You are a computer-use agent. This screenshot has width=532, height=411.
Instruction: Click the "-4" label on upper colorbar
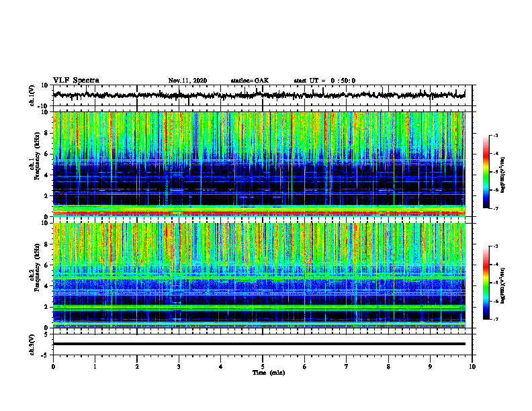(496, 154)
